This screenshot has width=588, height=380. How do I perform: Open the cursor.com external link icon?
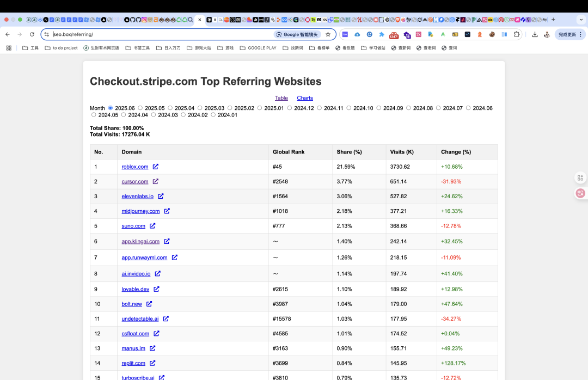pyautogui.click(x=156, y=181)
